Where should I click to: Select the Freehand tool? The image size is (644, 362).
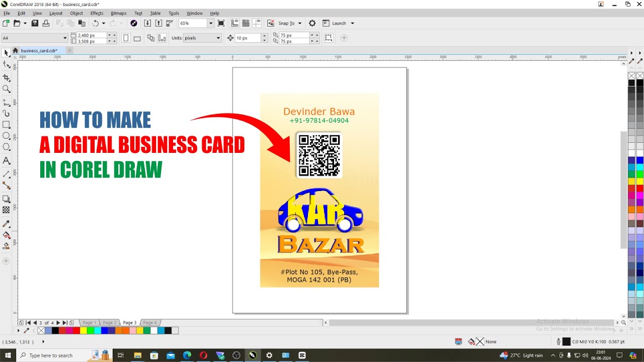[x=6, y=102]
